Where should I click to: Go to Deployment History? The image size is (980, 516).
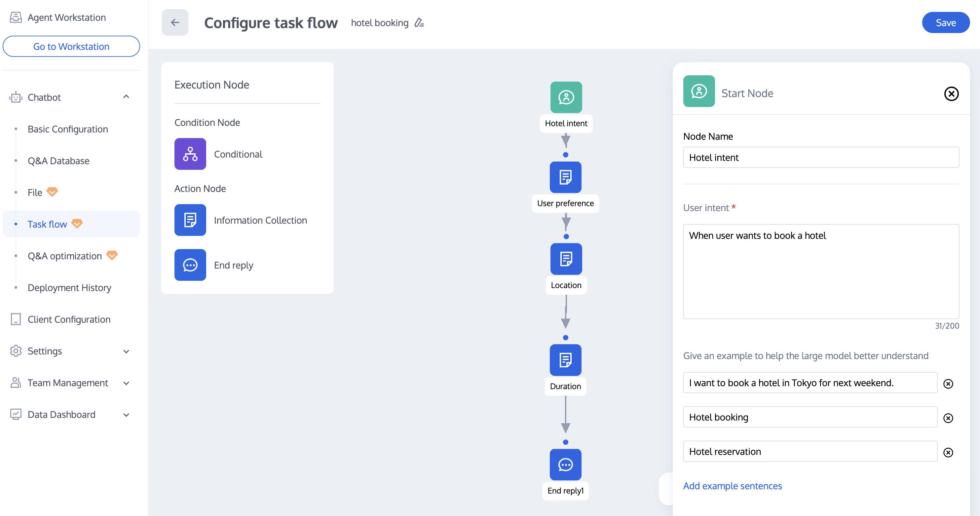pos(69,288)
